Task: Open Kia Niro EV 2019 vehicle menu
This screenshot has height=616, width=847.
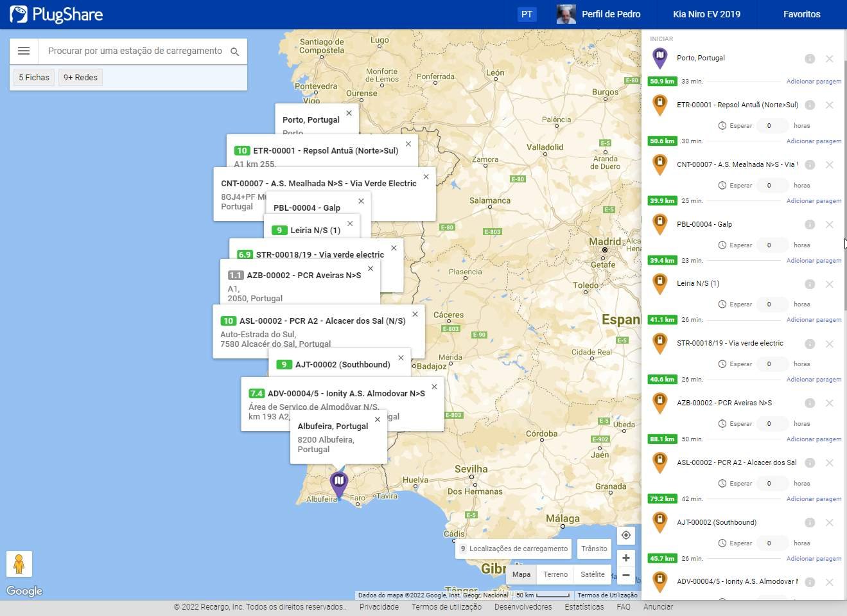Action: [706, 14]
